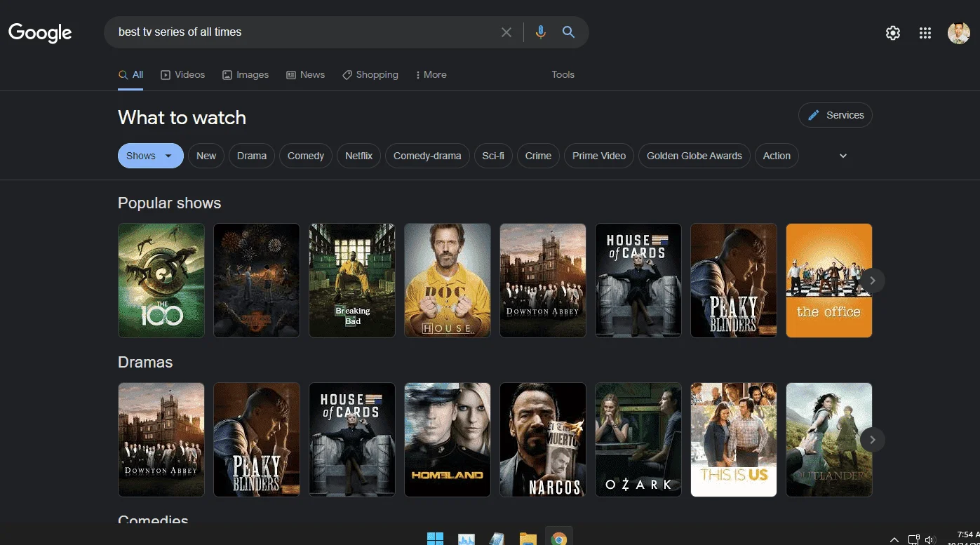The width and height of the screenshot is (980, 545).
Task: Apply the Netflix filter chip
Action: pyautogui.click(x=358, y=156)
